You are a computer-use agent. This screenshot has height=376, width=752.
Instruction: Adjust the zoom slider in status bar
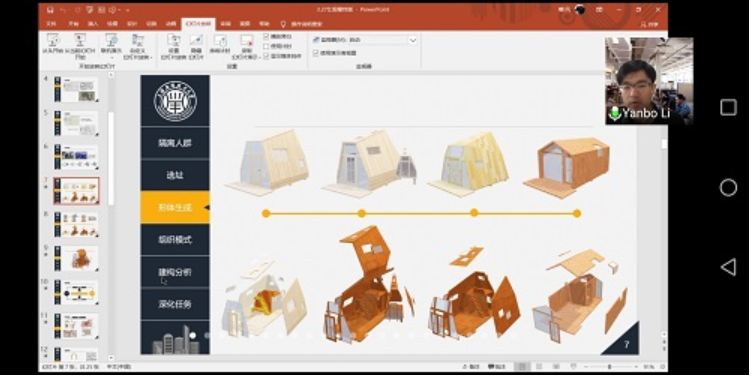[610, 367]
